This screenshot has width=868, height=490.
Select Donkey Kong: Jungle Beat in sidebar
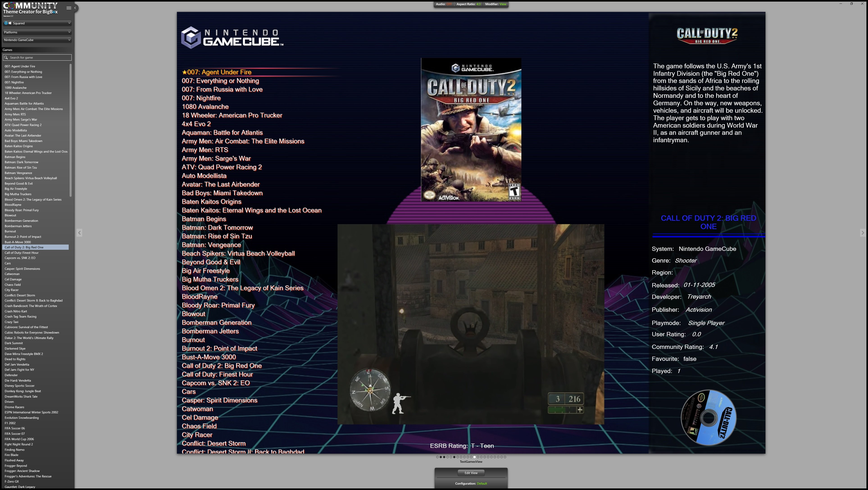[x=23, y=391]
